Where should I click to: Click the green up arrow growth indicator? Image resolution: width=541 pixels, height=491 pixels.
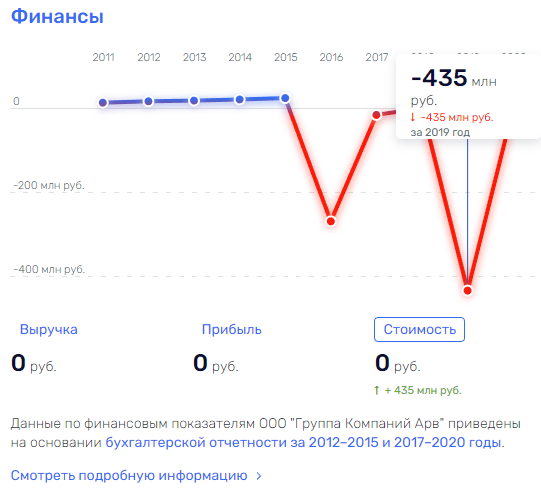[377, 390]
